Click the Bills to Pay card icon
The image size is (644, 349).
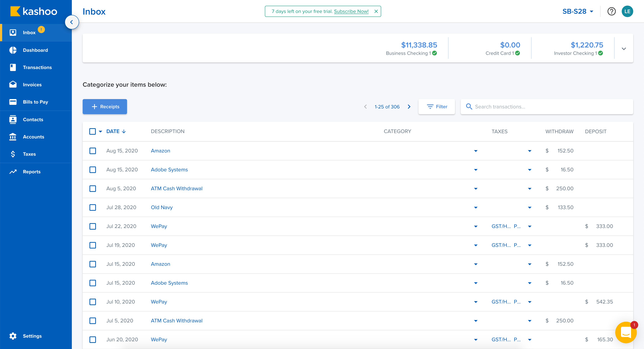[13, 102]
